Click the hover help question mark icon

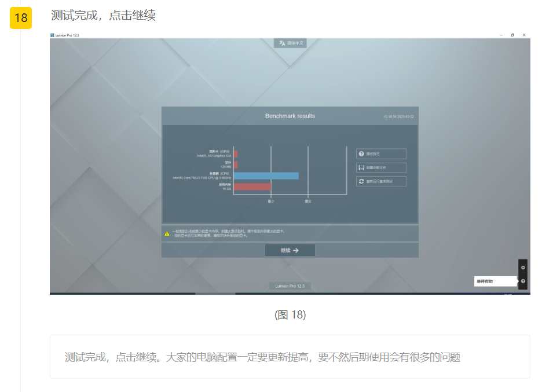(523, 281)
